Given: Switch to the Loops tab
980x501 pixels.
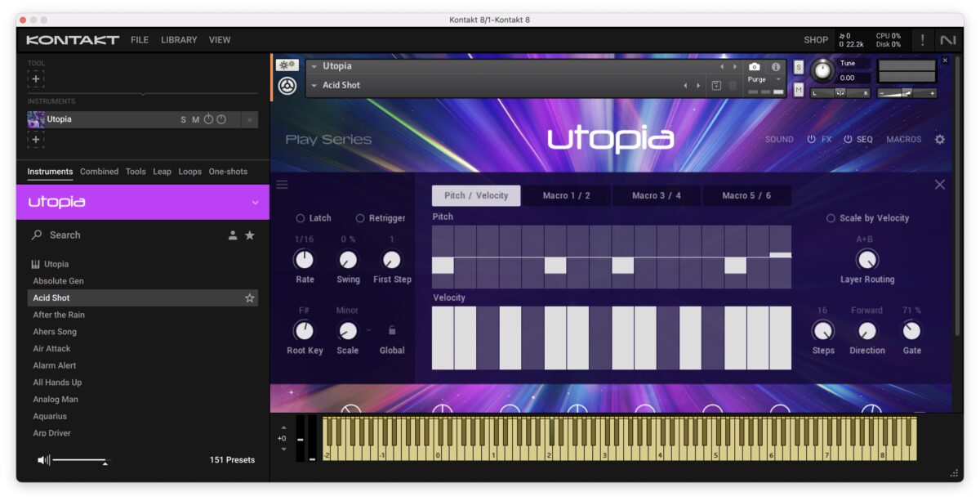Looking at the screenshot, I should pyautogui.click(x=189, y=172).
